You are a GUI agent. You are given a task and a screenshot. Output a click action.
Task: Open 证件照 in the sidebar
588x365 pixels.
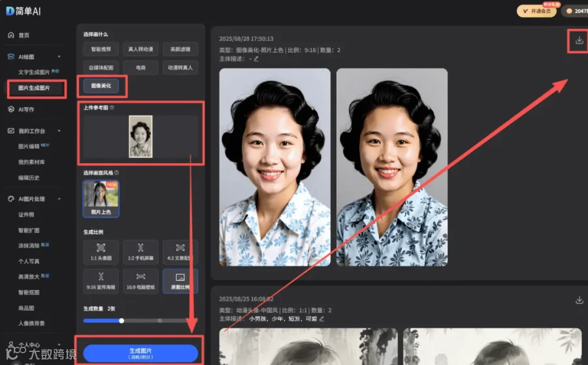click(x=26, y=214)
